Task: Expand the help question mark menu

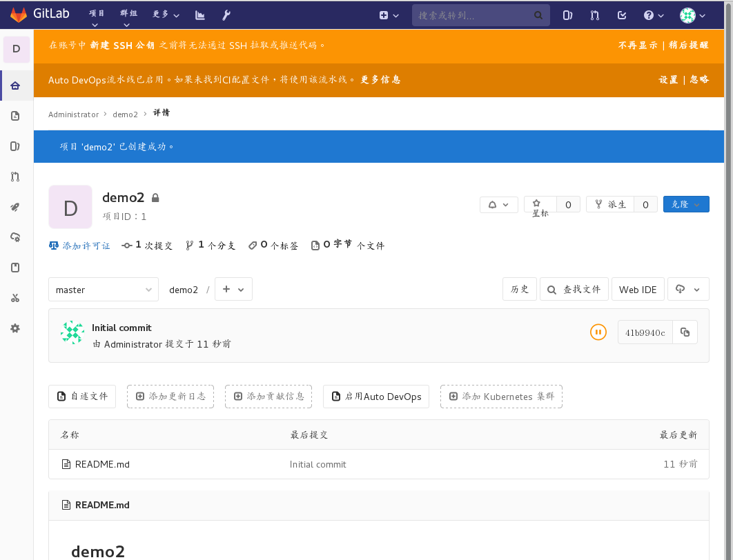Action: pyautogui.click(x=654, y=15)
